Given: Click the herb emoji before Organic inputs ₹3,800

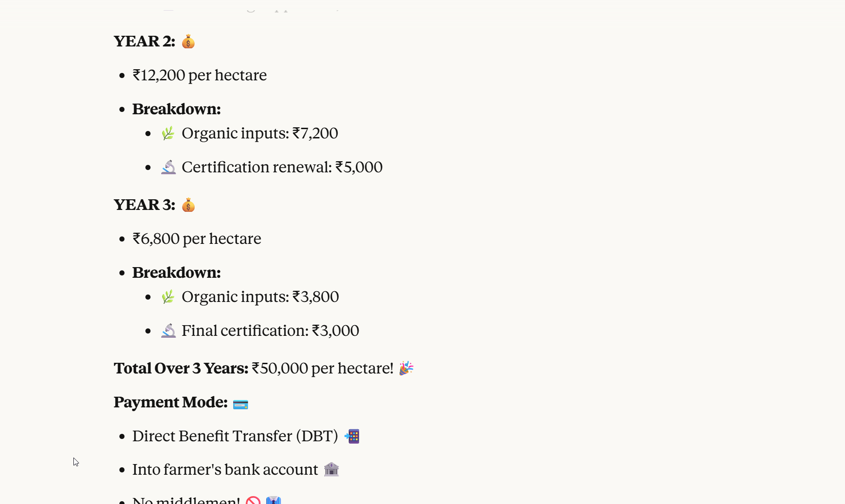Looking at the screenshot, I should pyautogui.click(x=168, y=297).
